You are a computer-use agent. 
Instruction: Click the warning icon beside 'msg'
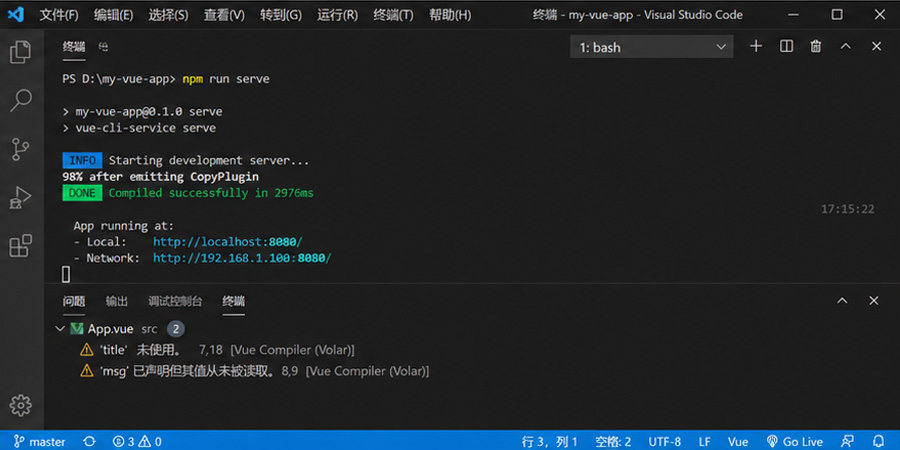87,371
